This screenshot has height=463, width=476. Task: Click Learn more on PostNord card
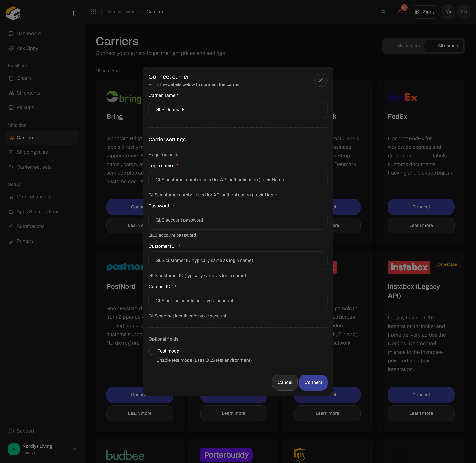(139, 413)
